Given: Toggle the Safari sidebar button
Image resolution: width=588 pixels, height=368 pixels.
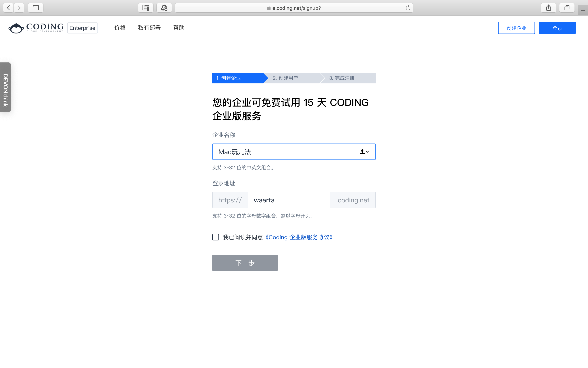Looking at the screenshot, I should (x=36, y=8).
